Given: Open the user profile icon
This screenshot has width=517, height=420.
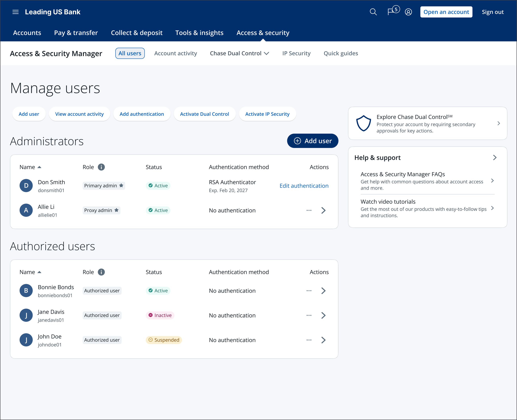Looking at the screenshot, I should click(x=408, y=12).
